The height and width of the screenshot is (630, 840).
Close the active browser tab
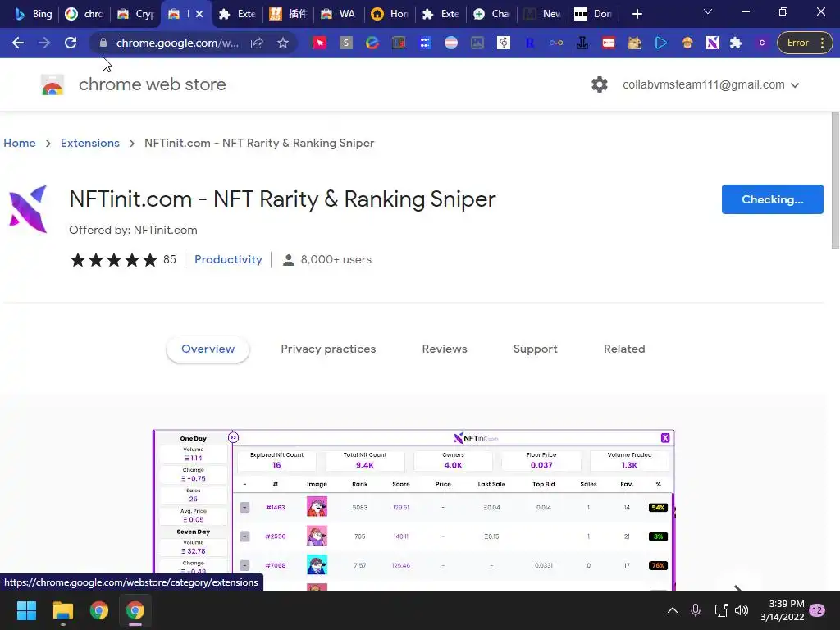pos(199,14)
